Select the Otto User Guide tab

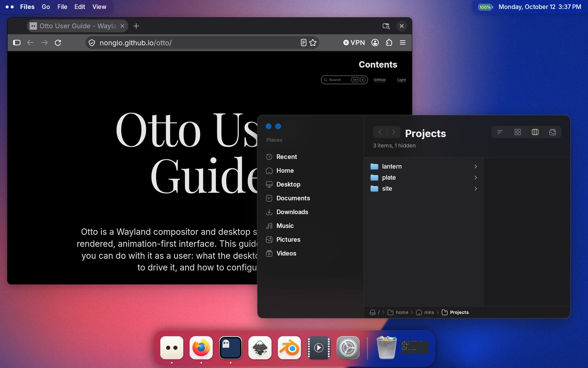pos(78,26)
